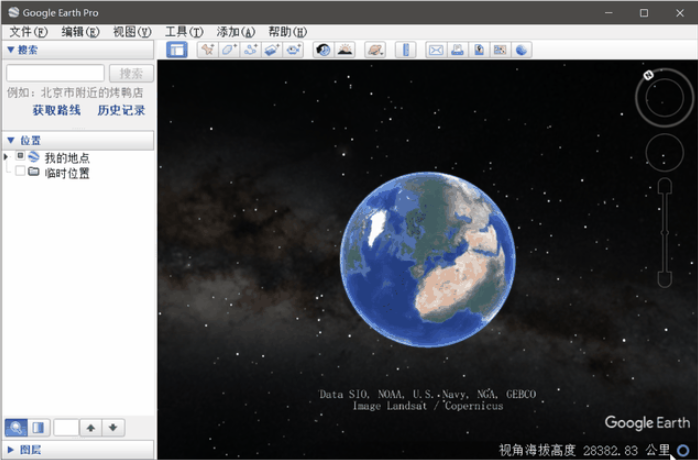Zoom in with slider top end

[x=665, y=185]
